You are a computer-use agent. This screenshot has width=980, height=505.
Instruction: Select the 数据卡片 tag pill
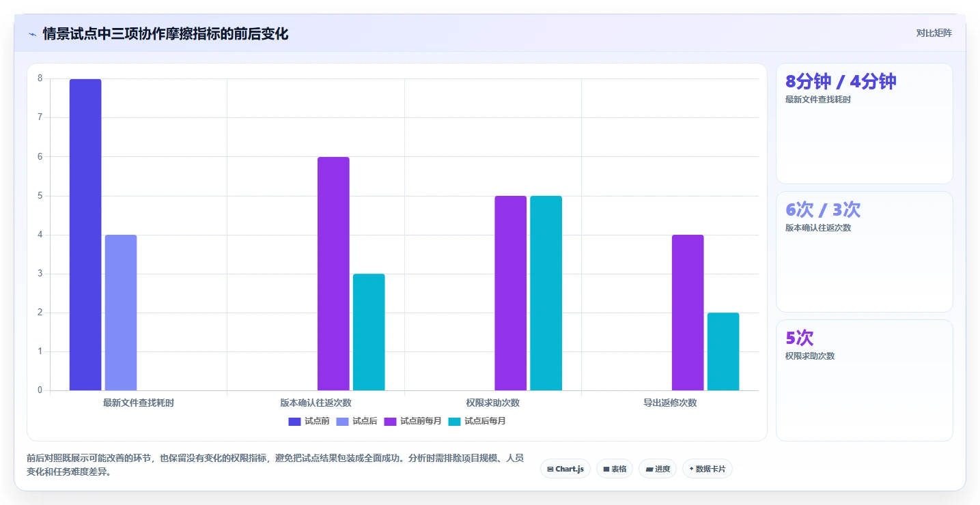pyautogui.click(x=707, y=469)
